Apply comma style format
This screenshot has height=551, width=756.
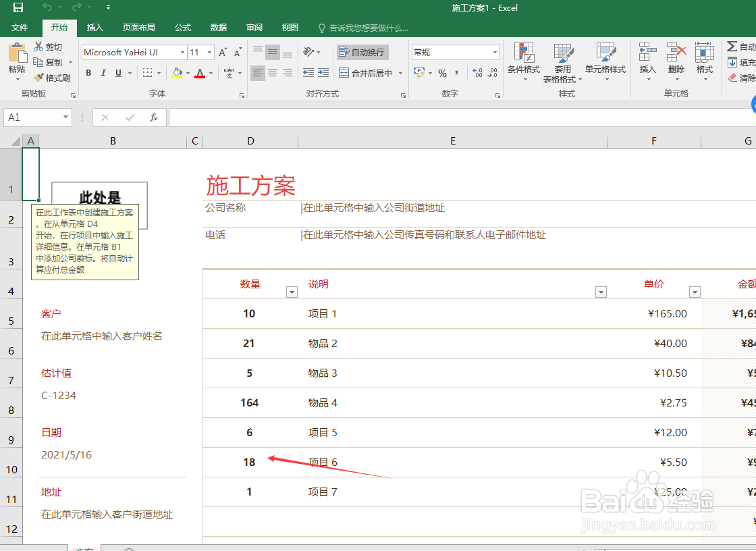(456, 74)
